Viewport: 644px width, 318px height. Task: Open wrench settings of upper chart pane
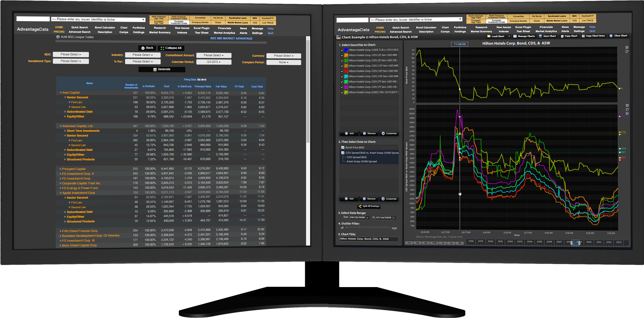[627, 51]
